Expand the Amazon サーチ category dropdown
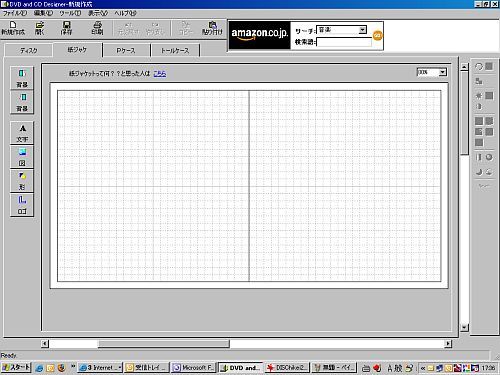The image size is (500, 375). pyautogui.click(x=362, y=30)
